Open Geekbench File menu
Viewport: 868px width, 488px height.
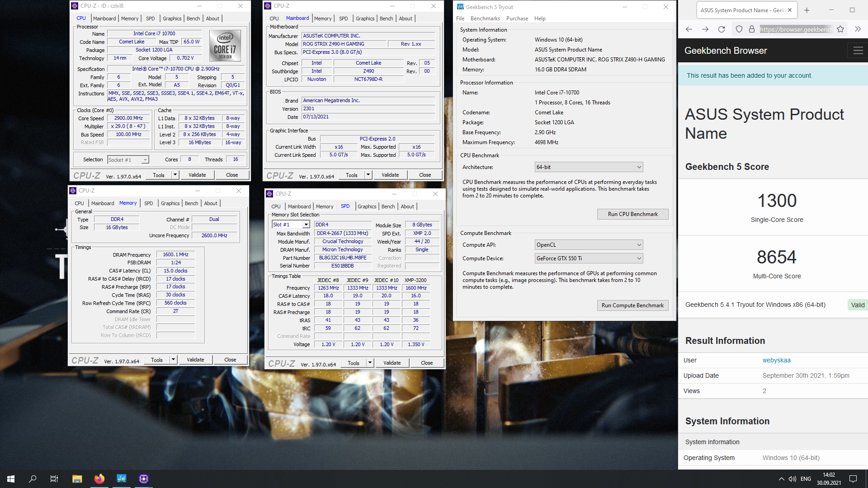(460, 19)
